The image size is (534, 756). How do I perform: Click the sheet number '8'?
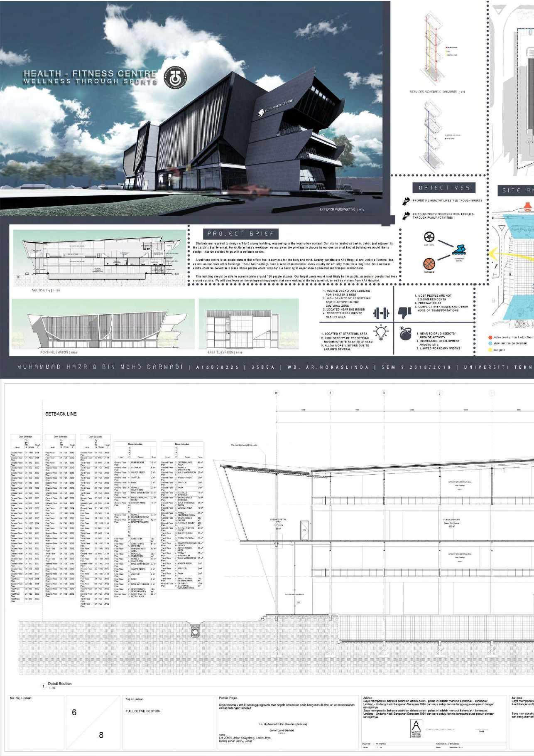pyautogui.click(x=101, y=735)
